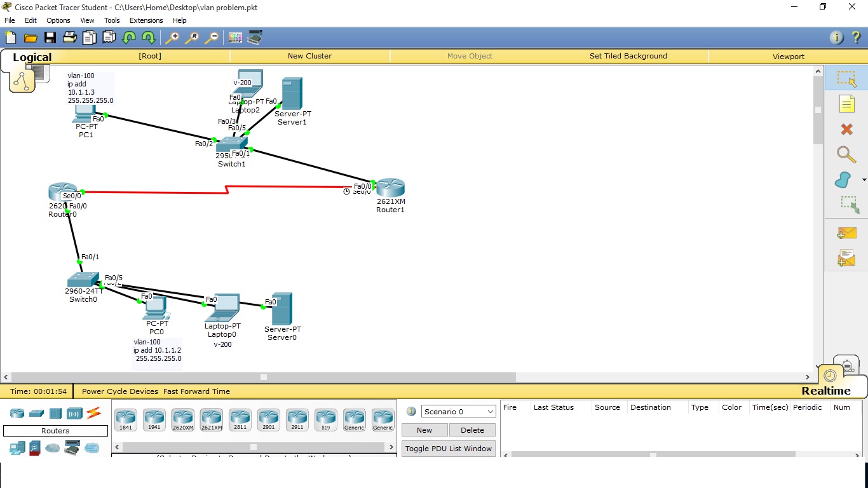Select WAN Emulation cloud icon

point(53,448)
